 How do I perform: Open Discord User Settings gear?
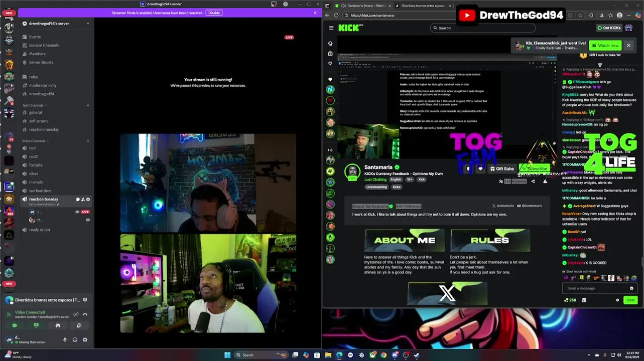85,339
